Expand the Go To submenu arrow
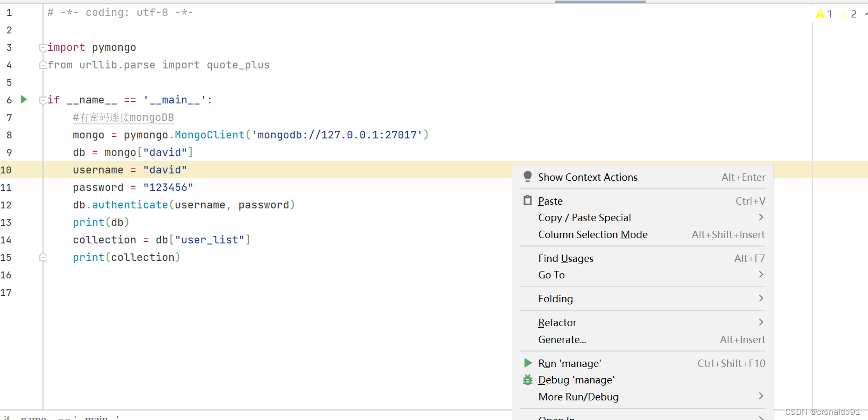 (x=761, y=274)
